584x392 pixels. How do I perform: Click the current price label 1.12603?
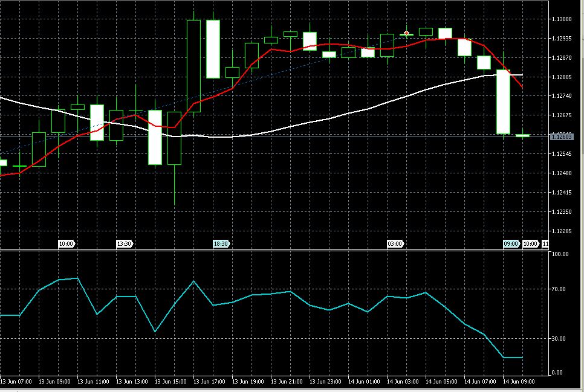pyautogui.click(x=560, y=137)
